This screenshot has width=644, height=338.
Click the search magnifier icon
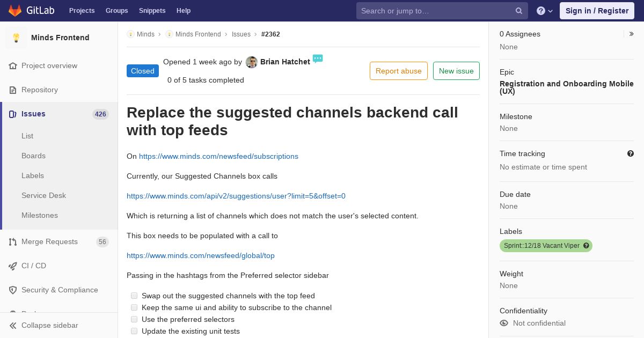point(519,11)
